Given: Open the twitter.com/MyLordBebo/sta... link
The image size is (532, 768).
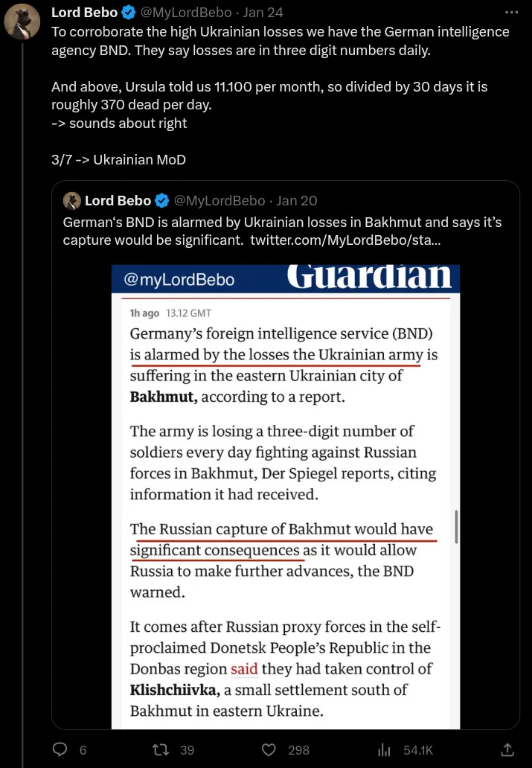Looking at the screenshot, I should (345, 240).
